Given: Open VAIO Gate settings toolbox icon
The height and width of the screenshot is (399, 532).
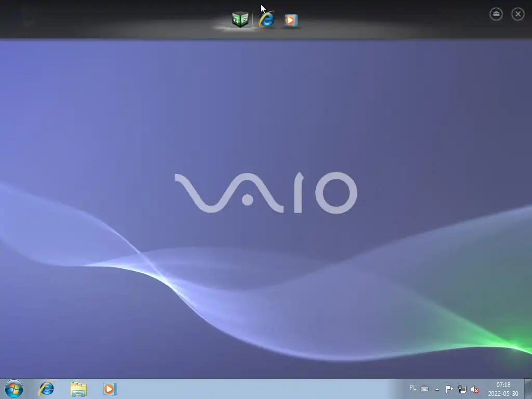Looking at the screenshot, I should (496, 14).
